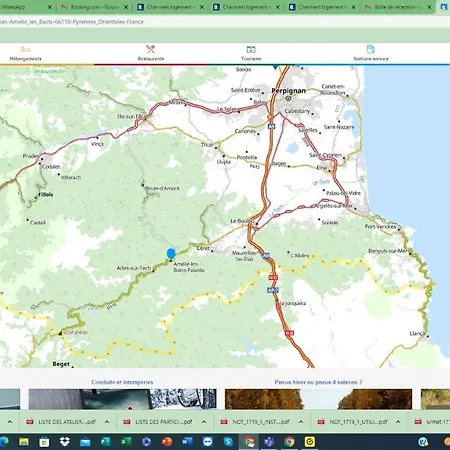The height and width of the screenshot is (450, 450).
Task: Switch to the Booking.com browser tab
Action: 94,7
